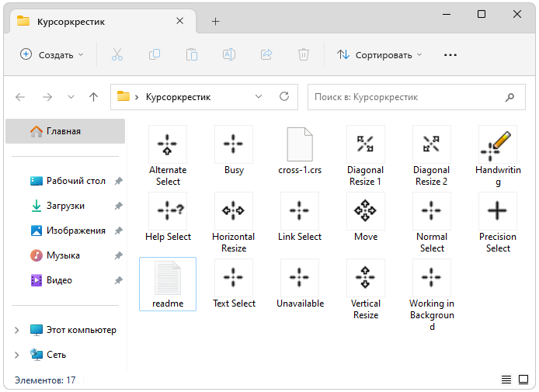Select the Link Select cursor file
The image size is (539, 392).
300,217
